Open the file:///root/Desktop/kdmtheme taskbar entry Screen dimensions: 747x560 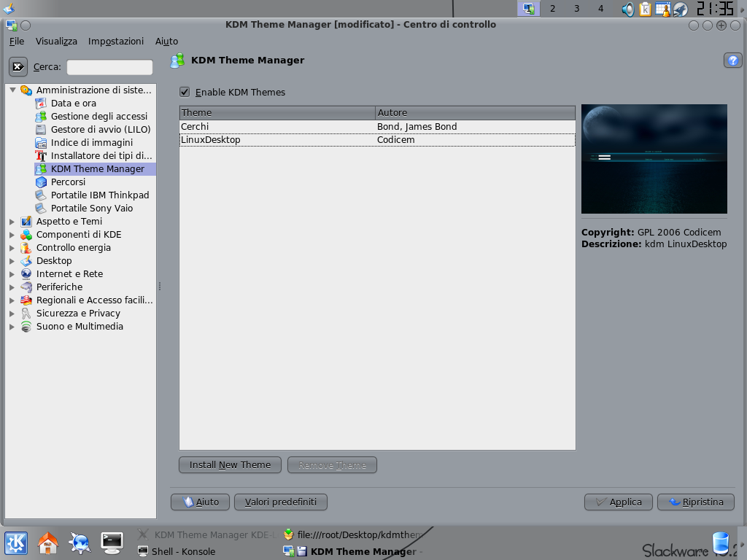tap(353, 534)
